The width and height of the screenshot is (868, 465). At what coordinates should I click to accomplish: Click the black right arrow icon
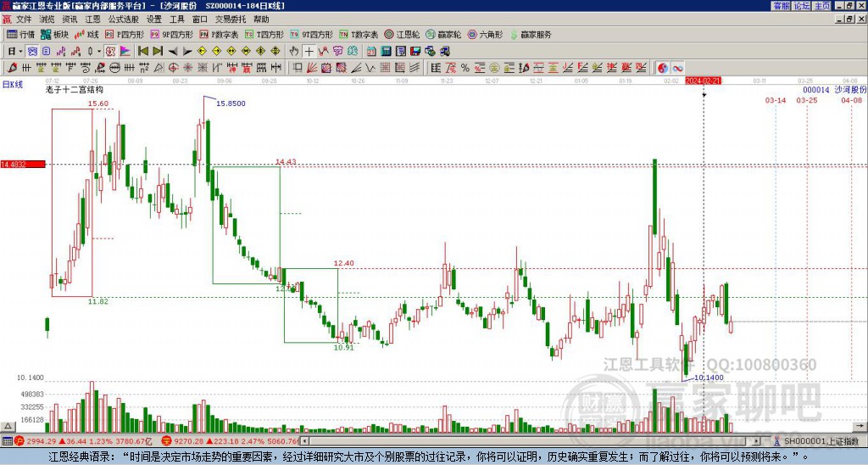187,52
